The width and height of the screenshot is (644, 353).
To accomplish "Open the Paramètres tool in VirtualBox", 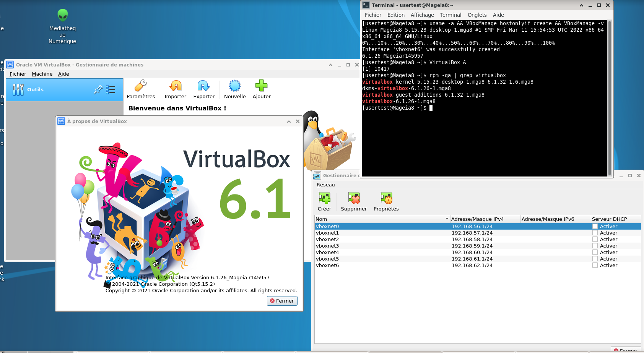I will click(141, 89).
